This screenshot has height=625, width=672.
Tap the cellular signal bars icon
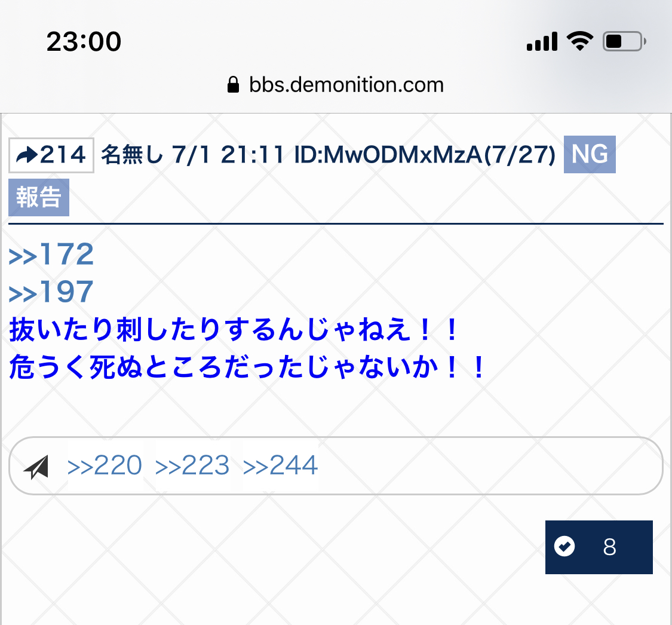tap(542, 42)
